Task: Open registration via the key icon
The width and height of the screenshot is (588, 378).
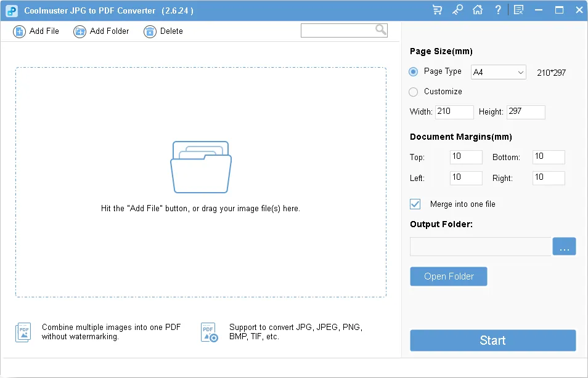Action: tap(457, 10)
